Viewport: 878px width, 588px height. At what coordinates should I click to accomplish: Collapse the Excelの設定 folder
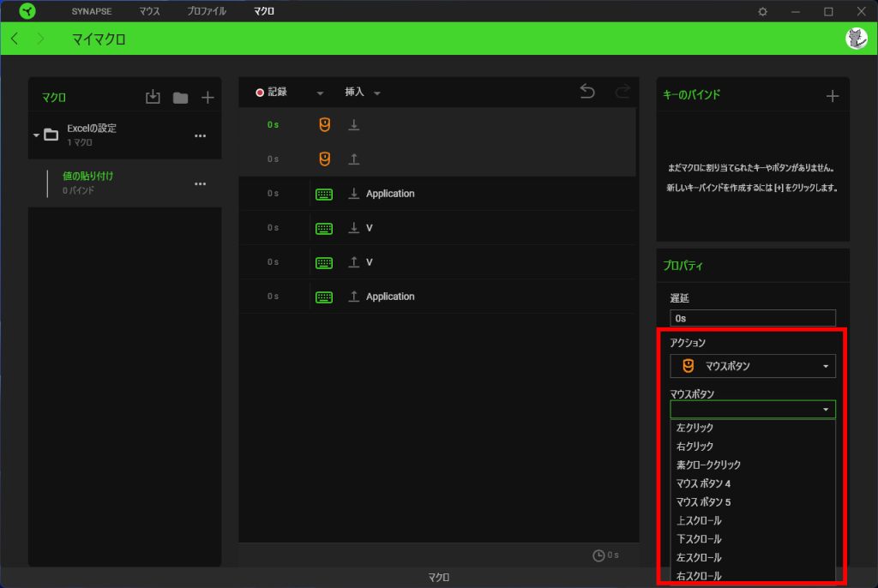(x=36, y=135)
